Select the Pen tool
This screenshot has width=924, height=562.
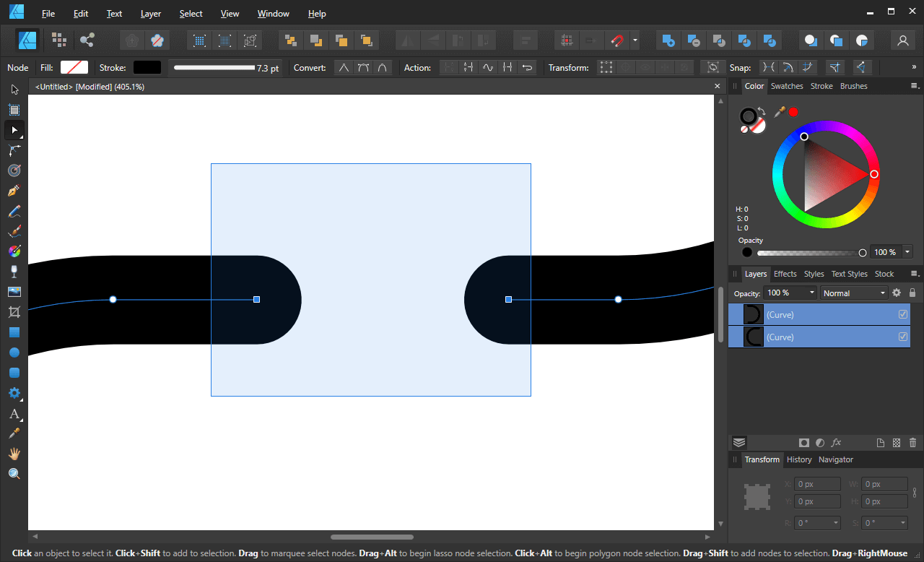tap(14, 191)
